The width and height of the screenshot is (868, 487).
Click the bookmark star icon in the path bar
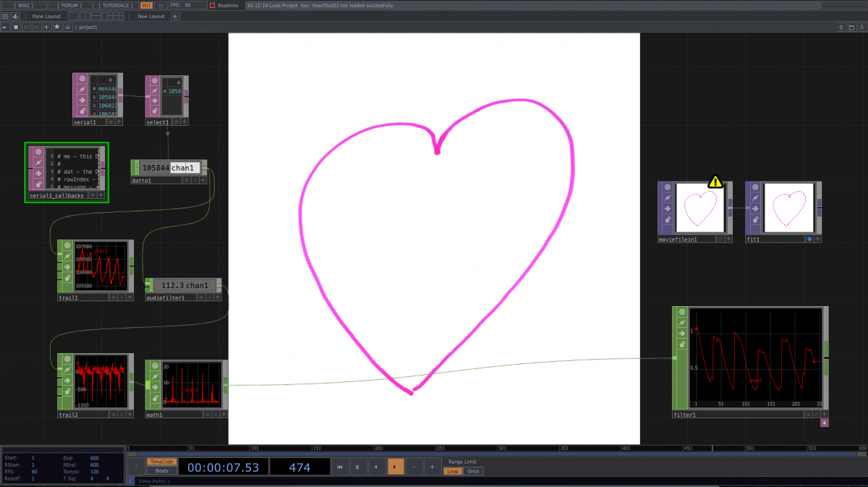point(57,27)
